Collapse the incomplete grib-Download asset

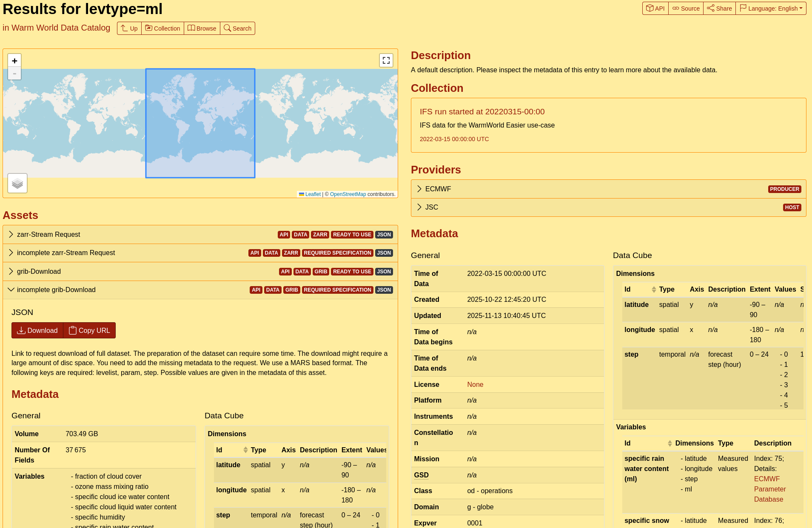[x=200, y=290]
